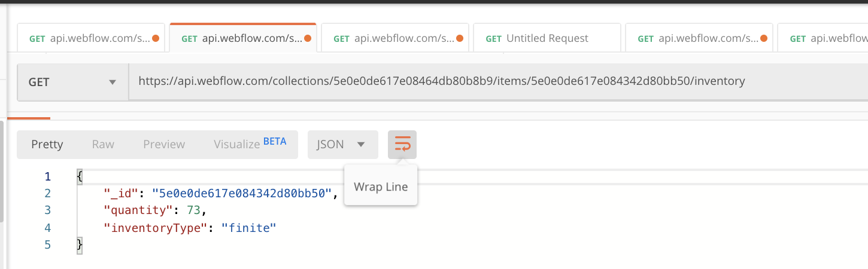The image size is (868, 269).
Task: Click the "_id" value string on line 2
Action: pos(242,194)
